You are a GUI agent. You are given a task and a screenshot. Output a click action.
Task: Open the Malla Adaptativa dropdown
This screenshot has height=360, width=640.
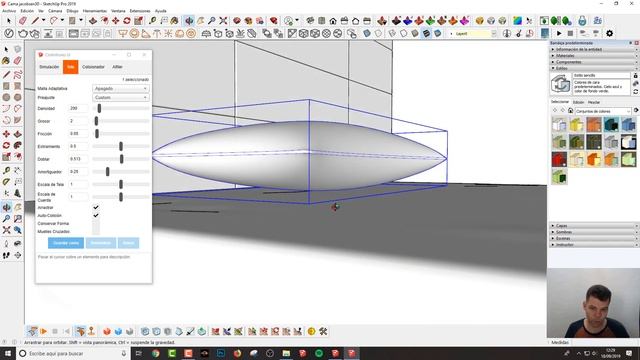(x=121, y=89)
